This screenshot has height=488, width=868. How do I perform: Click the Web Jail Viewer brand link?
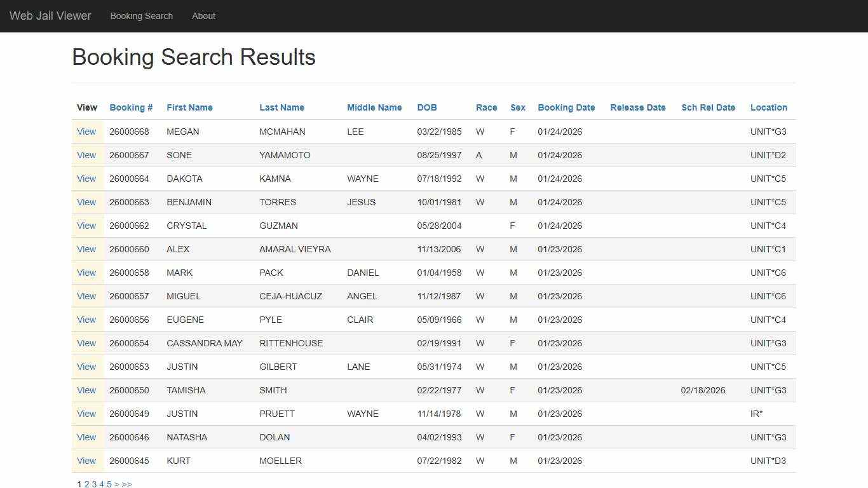tap(50, 16)
